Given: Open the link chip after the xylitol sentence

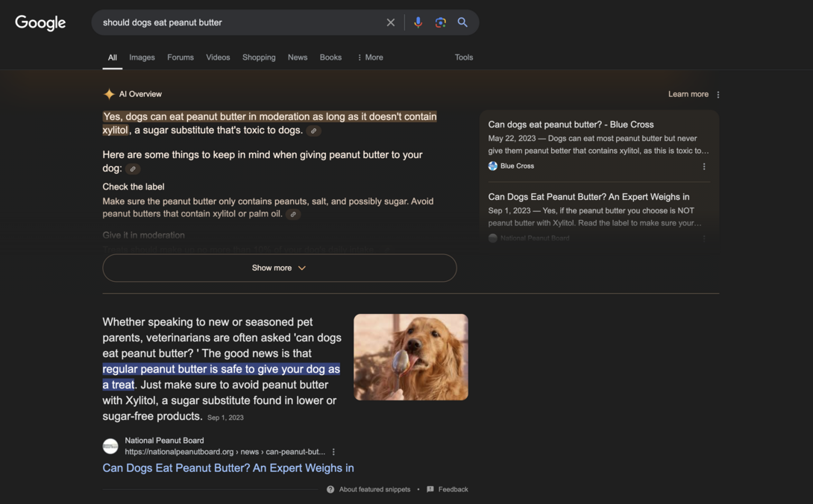Looking at the screenshot, I should [x=313, y=130].
